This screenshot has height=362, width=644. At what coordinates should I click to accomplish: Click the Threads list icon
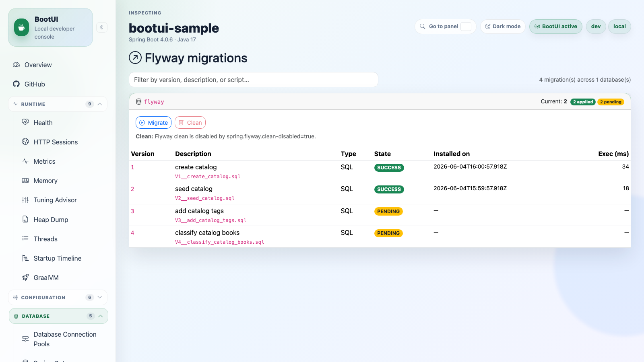[25, 239]
